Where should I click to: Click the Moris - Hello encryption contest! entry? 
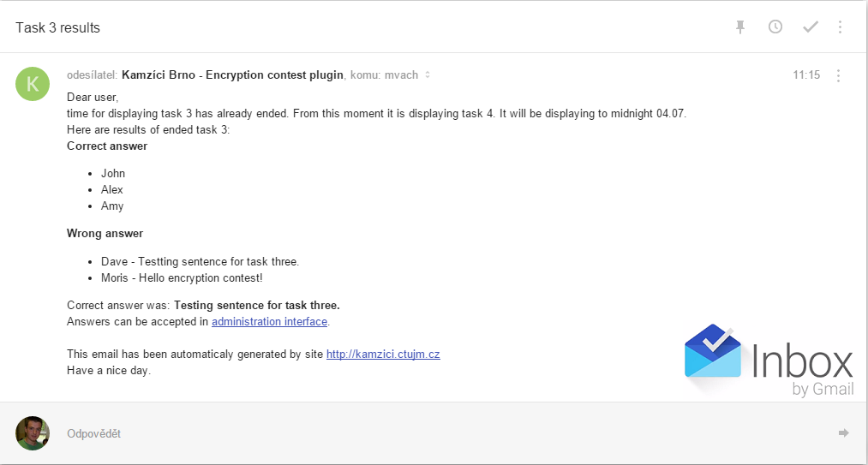[x=182, y=278]
